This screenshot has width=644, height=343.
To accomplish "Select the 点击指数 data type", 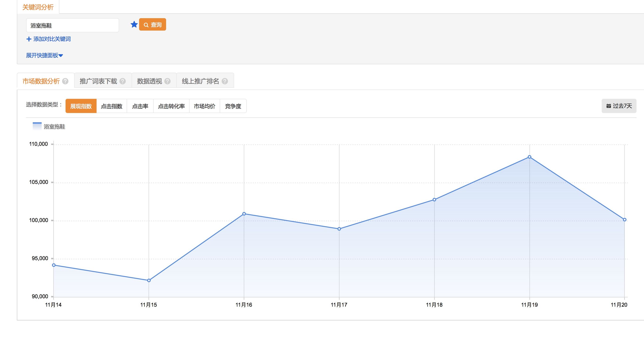I will (112, 106).
